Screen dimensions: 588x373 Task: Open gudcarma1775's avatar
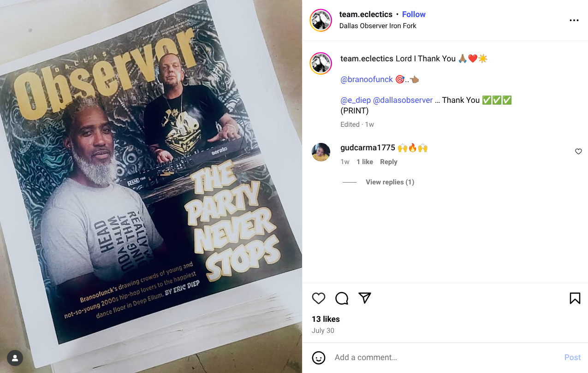[321, 152]
